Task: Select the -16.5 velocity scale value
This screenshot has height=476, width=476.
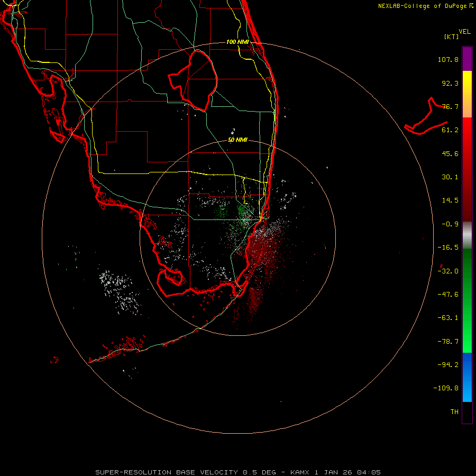Action: [448, 248]
